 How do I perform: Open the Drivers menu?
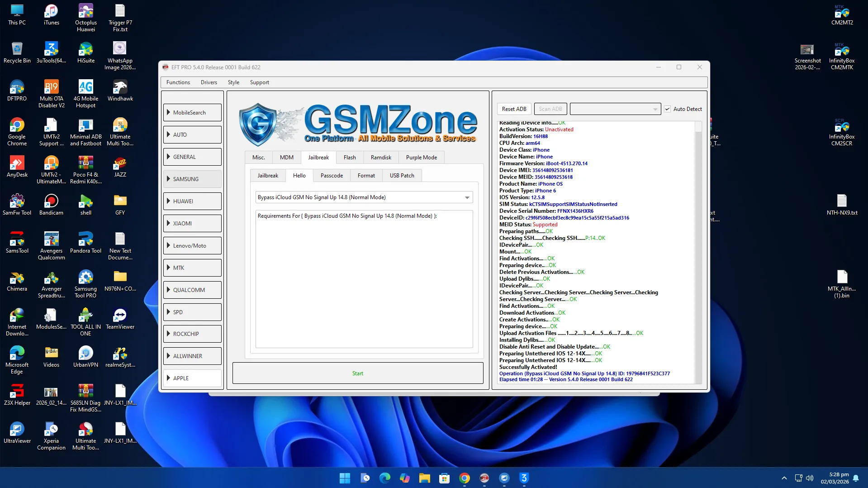pyautogui.click(x=209, y=82)
